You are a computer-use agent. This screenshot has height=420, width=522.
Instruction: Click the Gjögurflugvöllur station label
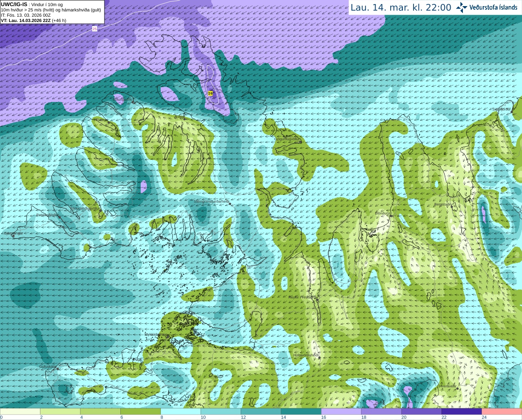[287, 139]
